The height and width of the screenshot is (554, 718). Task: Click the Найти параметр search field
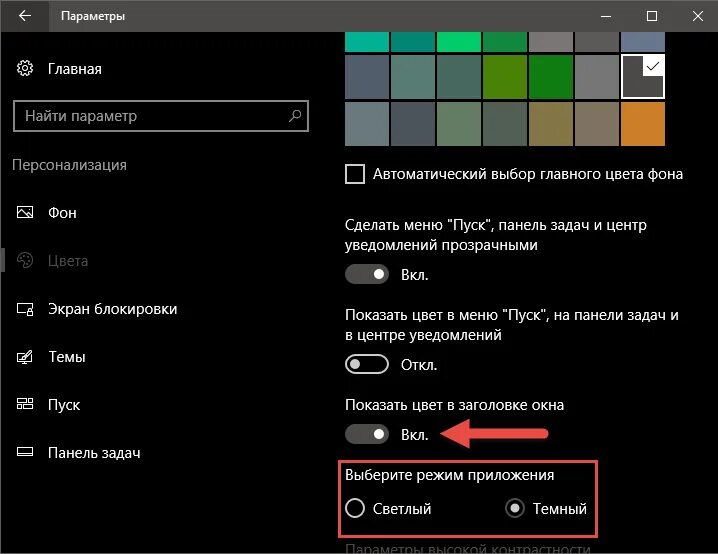click(150, 116)
